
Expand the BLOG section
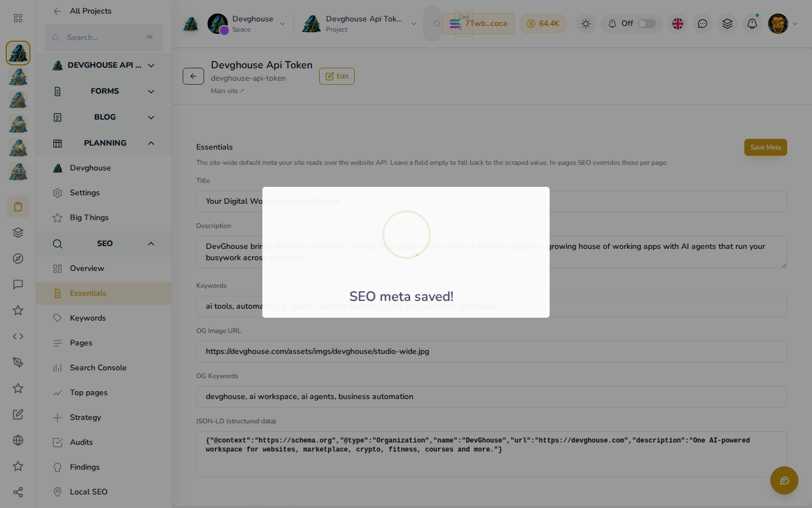[104, 117]
